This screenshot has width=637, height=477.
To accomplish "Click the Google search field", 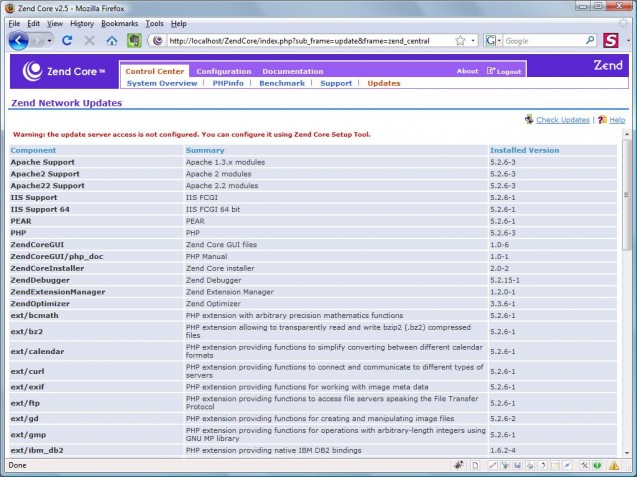I will point(544,41).
